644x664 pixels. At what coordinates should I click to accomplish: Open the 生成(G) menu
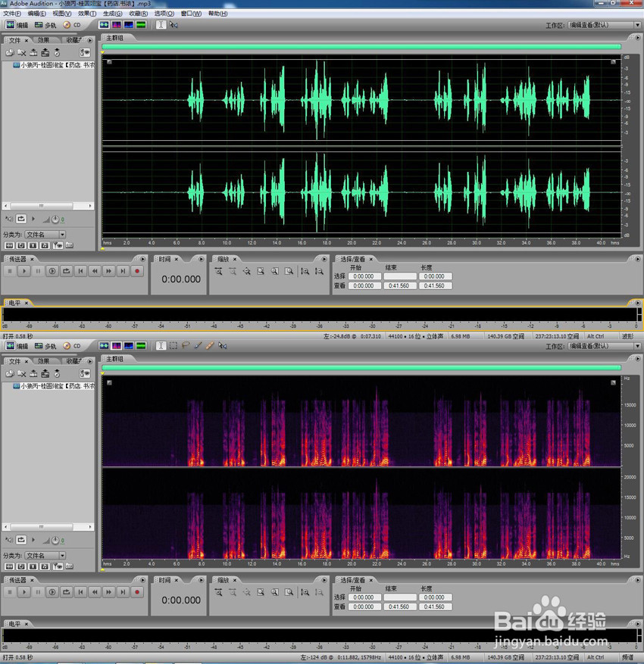[x=112, y=14]
